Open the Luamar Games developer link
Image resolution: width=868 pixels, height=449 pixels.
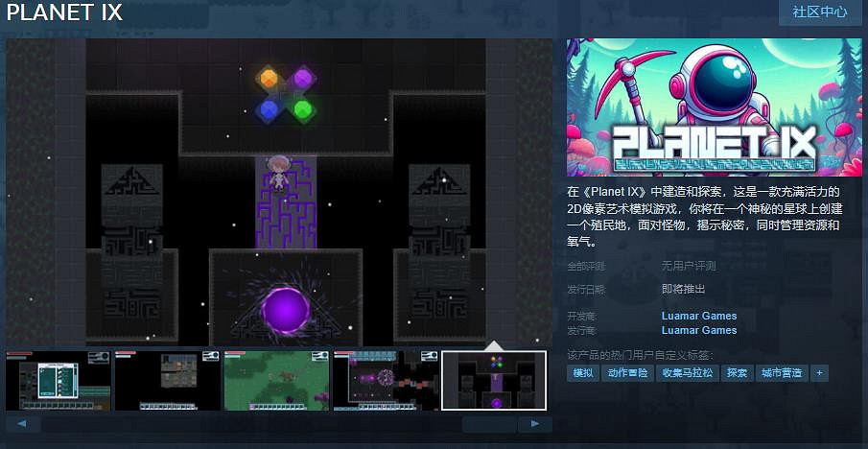click(x=699, y=316)
